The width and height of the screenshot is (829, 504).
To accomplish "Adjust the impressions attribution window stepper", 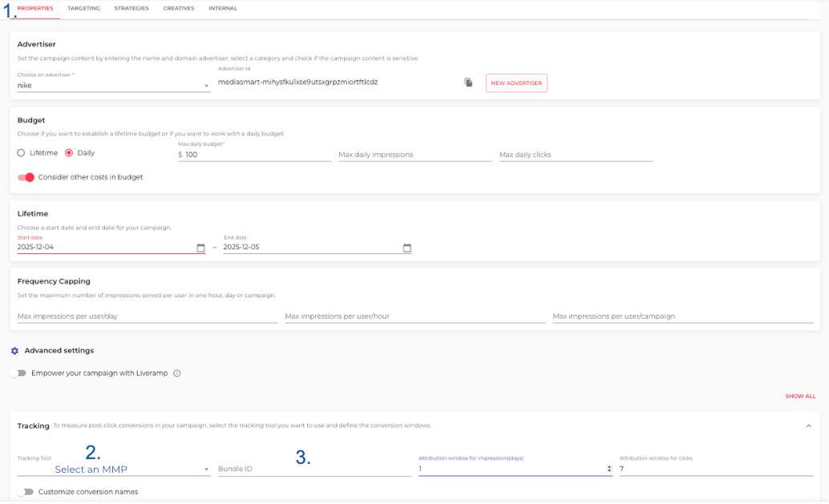I will [x=609, y=469].
